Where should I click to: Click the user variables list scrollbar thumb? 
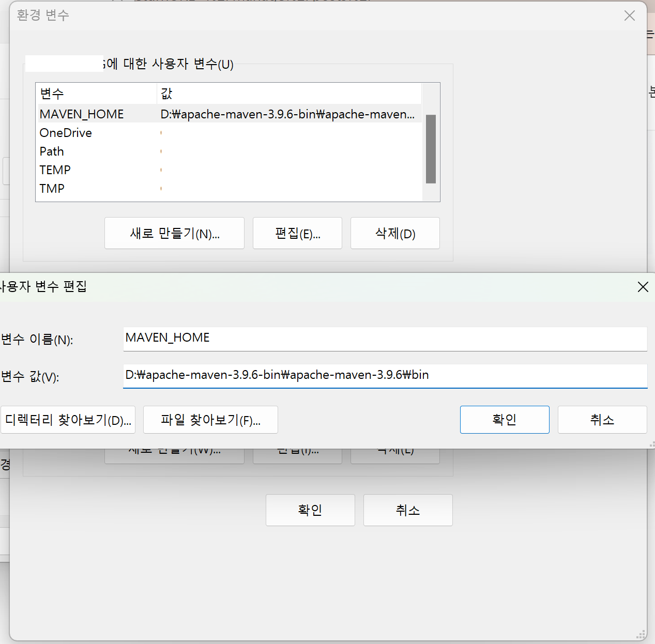click(431, 149)
